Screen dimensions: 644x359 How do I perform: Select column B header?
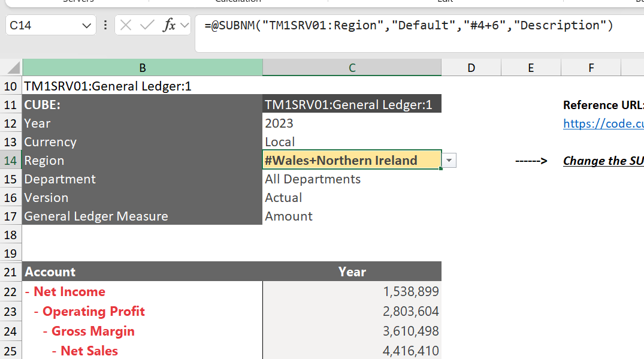tap(143, 68)
